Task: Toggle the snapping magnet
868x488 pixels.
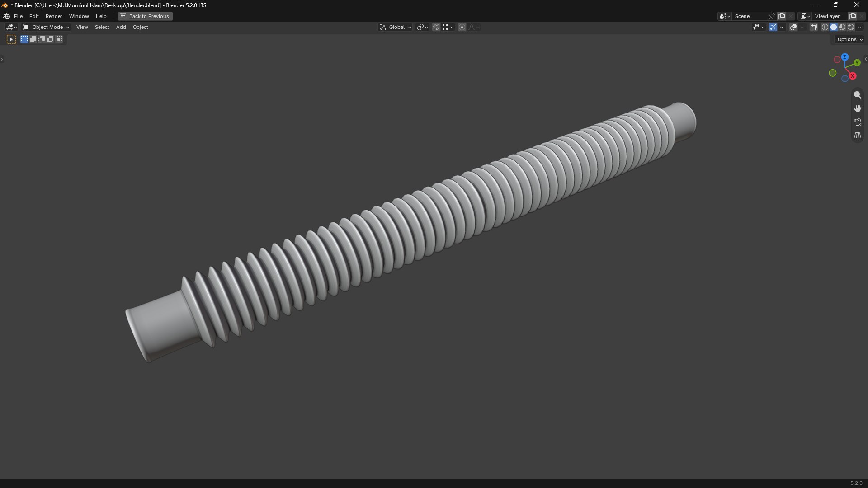Action: (436, 27)
